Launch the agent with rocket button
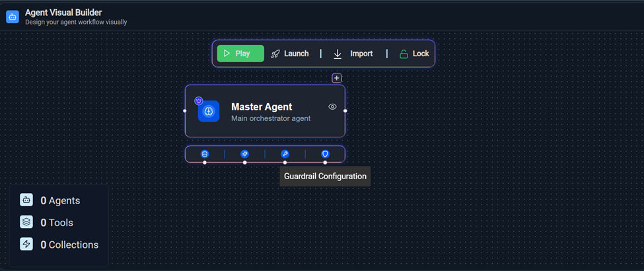Viewport: 644px width, 271px height. point(290,54)
